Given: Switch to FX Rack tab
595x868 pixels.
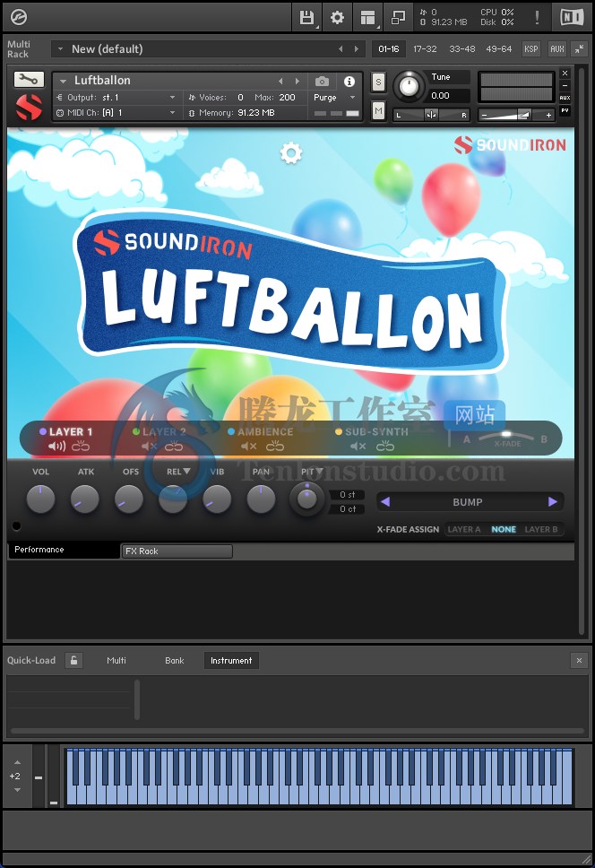Looking at the screenshot, I should tap(177, 551).
